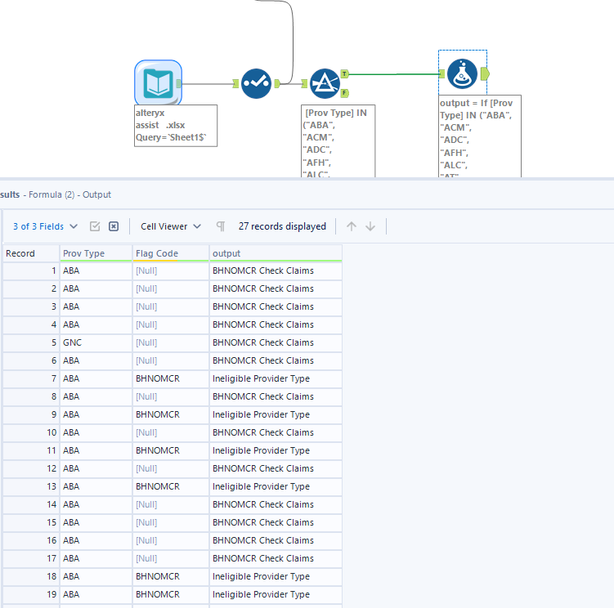Click the 27 records displayed text
This screenshot has width=614, height=608.
point(282,226)
